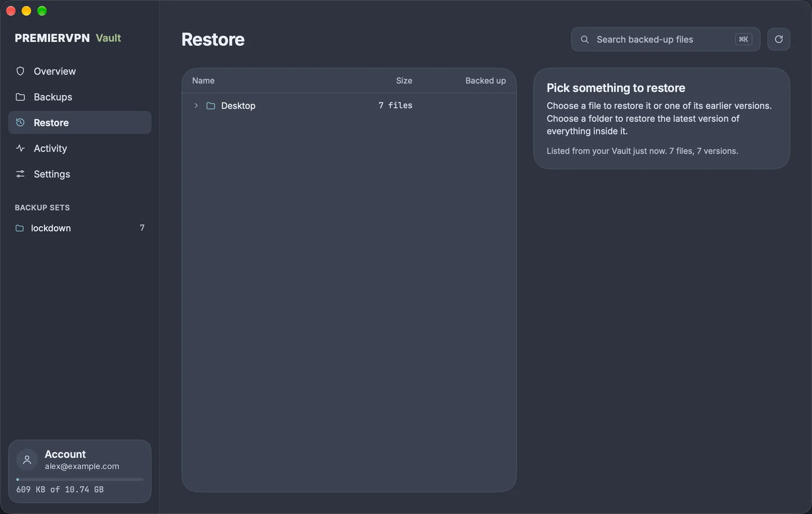Image resolution: width=812 pixels, height=514 pixels.
Task: Click the BACKUP SETS section label
Action: (x=42, y=208)
